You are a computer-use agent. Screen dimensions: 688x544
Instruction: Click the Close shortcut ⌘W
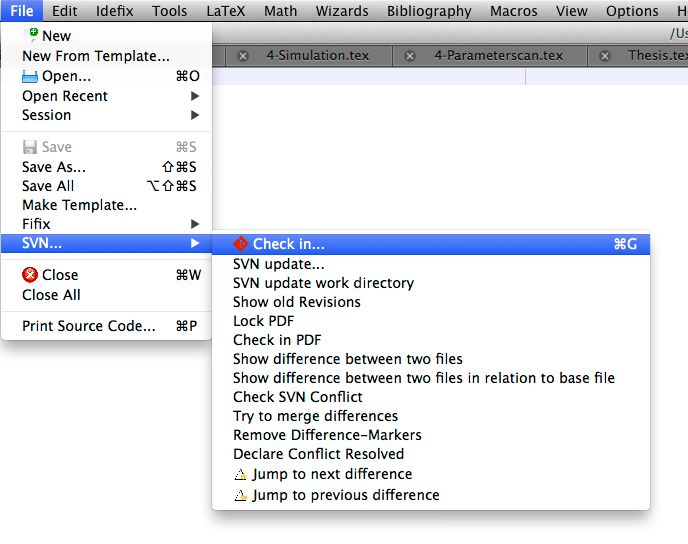tap(188, 275)
